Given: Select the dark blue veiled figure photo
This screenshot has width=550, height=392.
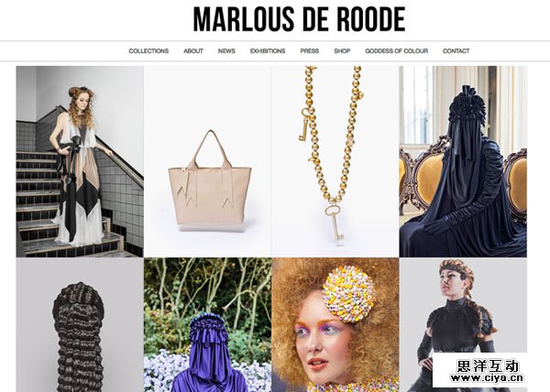Looking at the screenshot, I should [463, 161].
